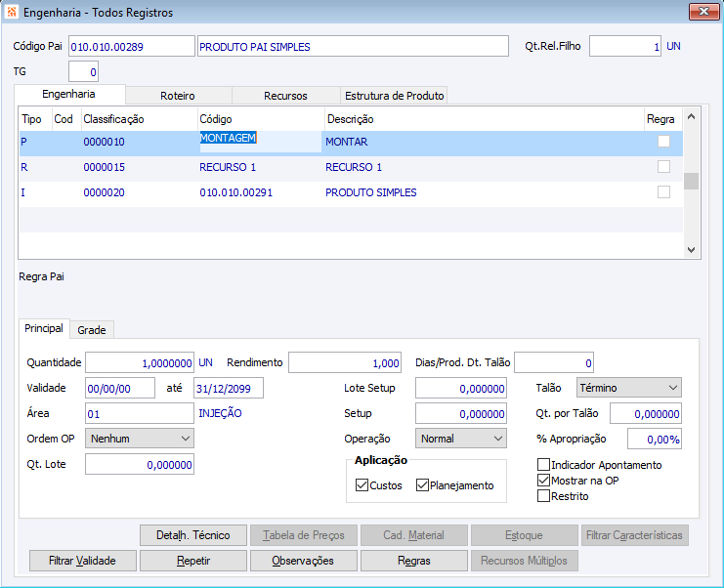Open the Talão Término dropdown
The width and height of the screenshot is (724, 588).
tap(628, 388)
